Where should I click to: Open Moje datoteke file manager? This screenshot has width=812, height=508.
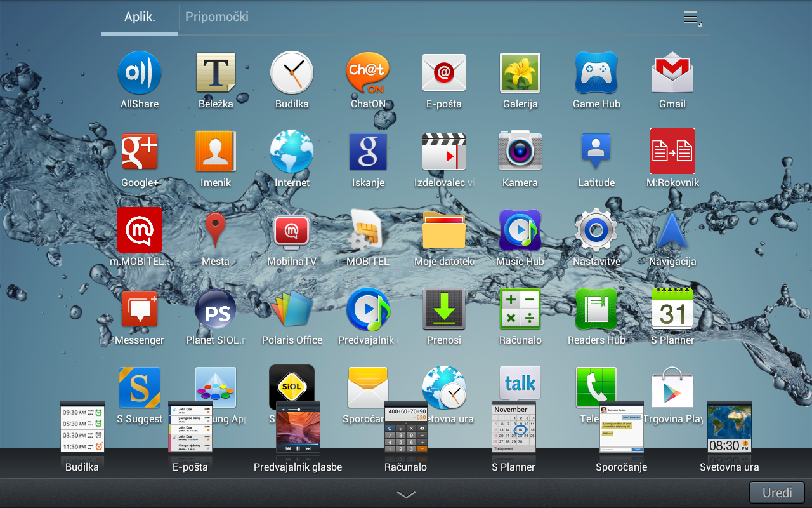coord(444,230)
